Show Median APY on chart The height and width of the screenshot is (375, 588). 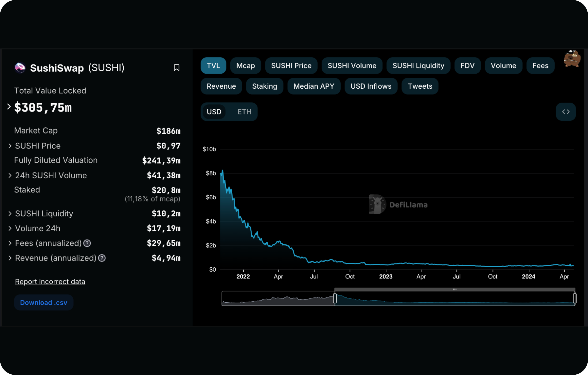coord(314,86)
